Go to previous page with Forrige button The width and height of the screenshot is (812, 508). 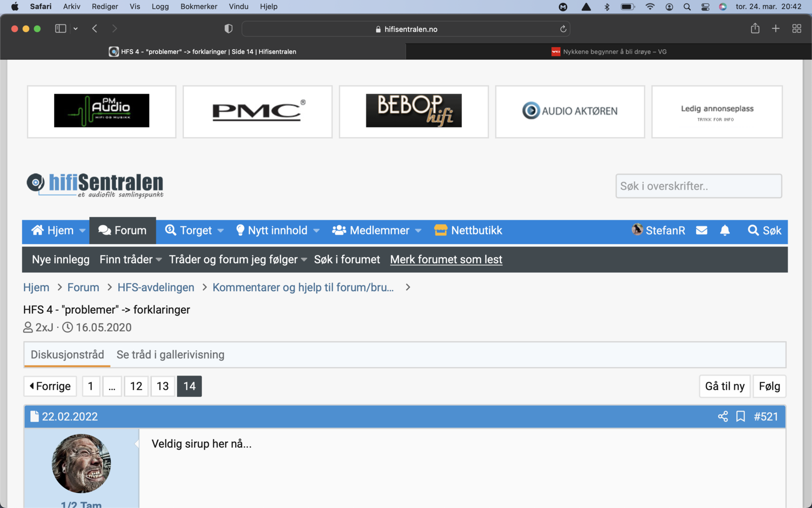50,386
